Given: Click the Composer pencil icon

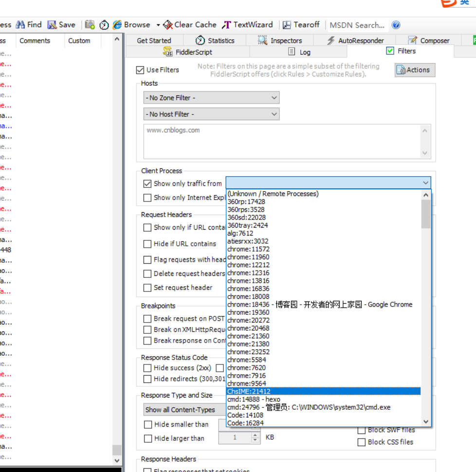Looking at the screenshot, I should coord(412,40).
